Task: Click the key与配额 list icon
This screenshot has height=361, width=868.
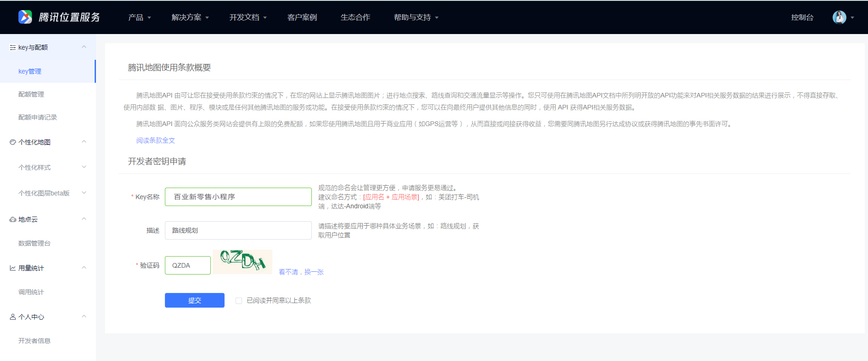Action: click(13, 47)
